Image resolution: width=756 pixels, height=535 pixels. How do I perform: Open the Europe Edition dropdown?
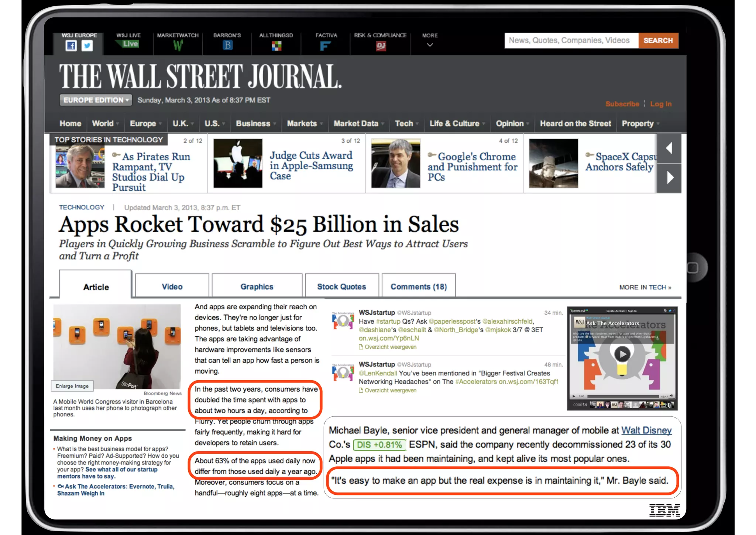coord(96,100)
